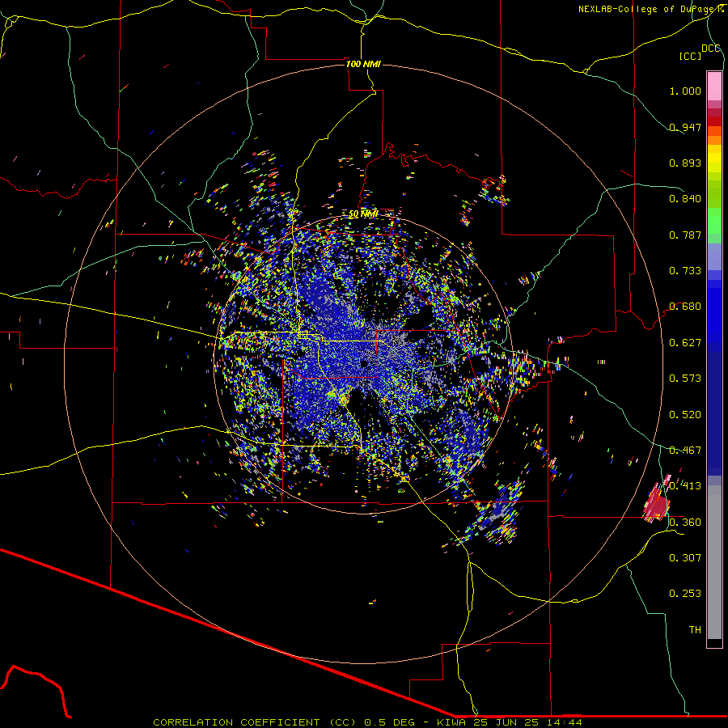Select the 0.680 legend value
728x728 pixels.
point(685,307)
